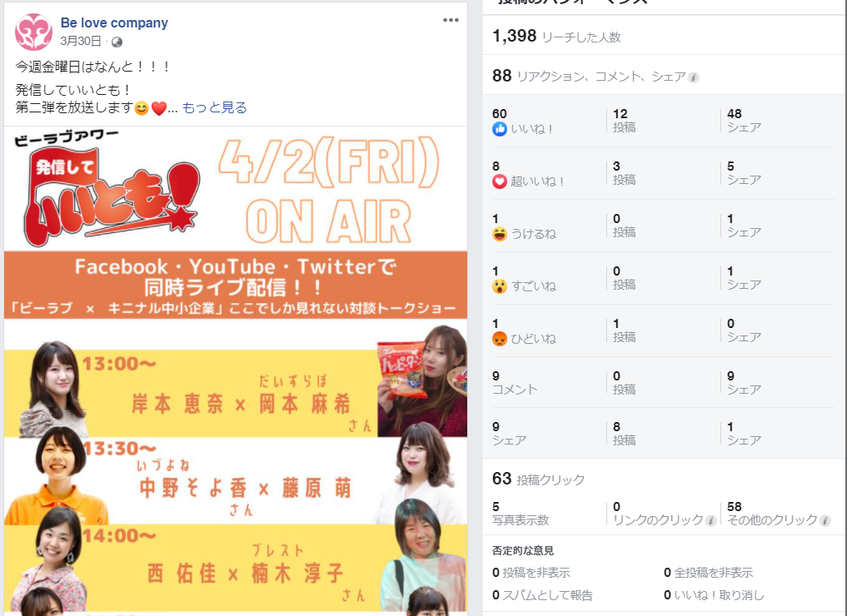Click the 63 投稿クリック statistic
The height and width of the screenshot is (616, 847).
pos(539,479)
